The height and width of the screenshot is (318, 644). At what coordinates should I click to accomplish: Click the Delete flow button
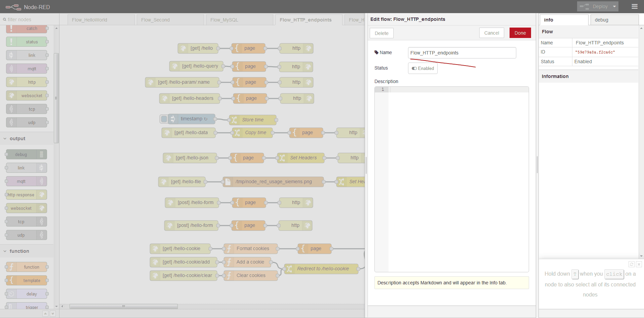[381, 33]
